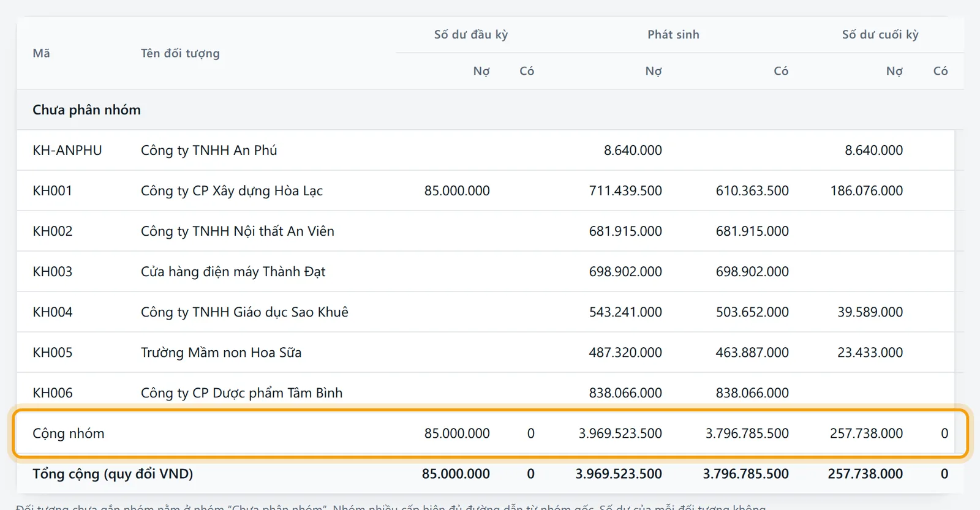This screenshot has height=510, width=980.
Task: Select Công ty CP Xây dựng Hòa Lạc
Action: click(x=232, y=190)
